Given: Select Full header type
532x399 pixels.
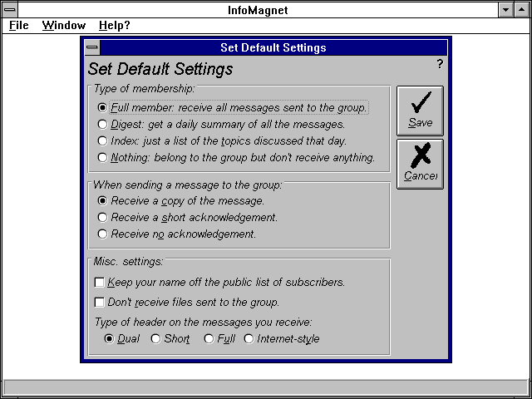Looking at the screenshot, I should [209, 338].
